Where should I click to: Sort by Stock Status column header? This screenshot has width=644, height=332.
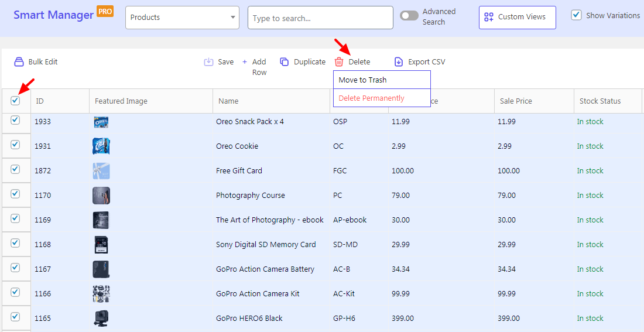point(608,101)
